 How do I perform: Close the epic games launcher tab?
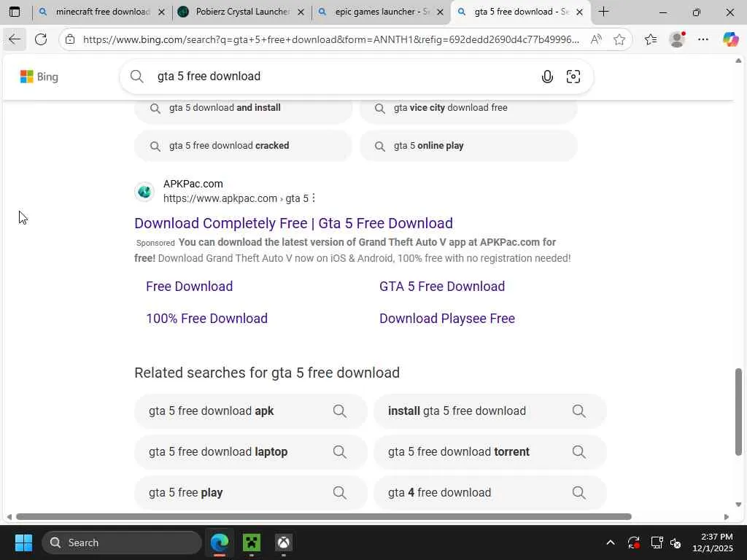point(441,12)
